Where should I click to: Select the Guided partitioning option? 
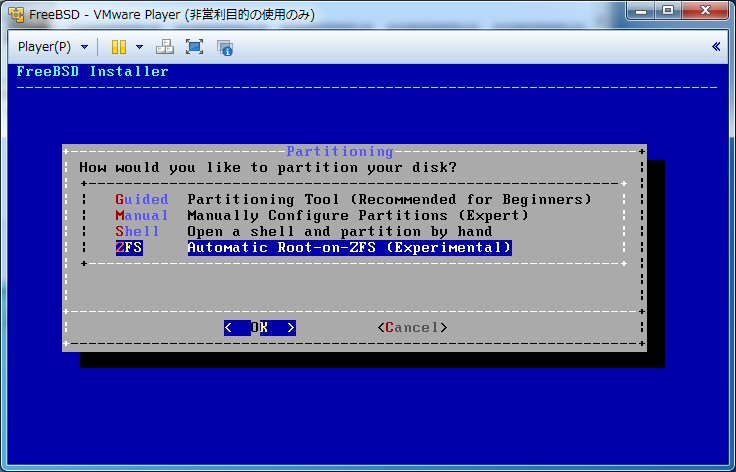[x=142, y=199]
